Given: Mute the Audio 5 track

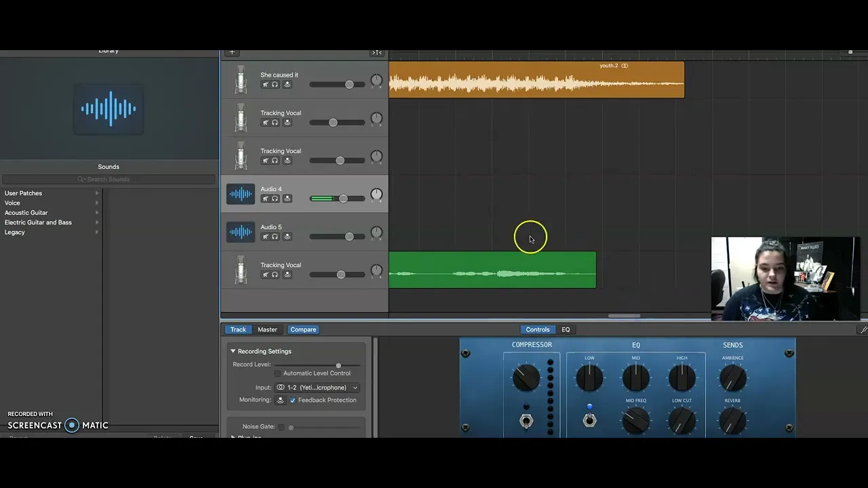Looking at the screenshot, I should coord(265,237).
